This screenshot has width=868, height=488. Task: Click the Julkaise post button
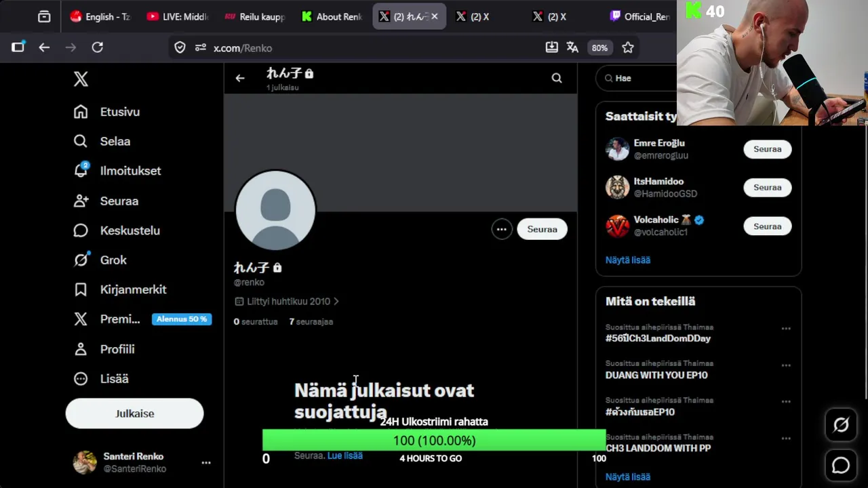[x=134, y=413]
